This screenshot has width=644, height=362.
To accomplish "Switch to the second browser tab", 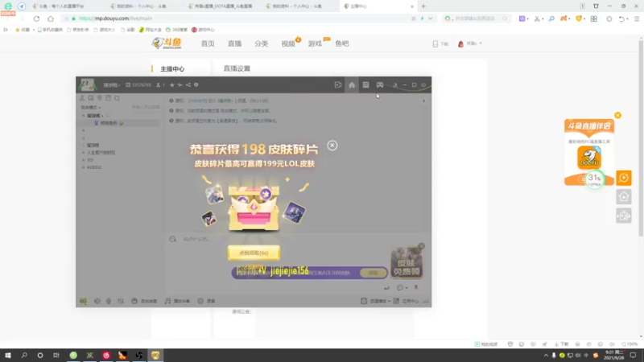I will 142,6.
